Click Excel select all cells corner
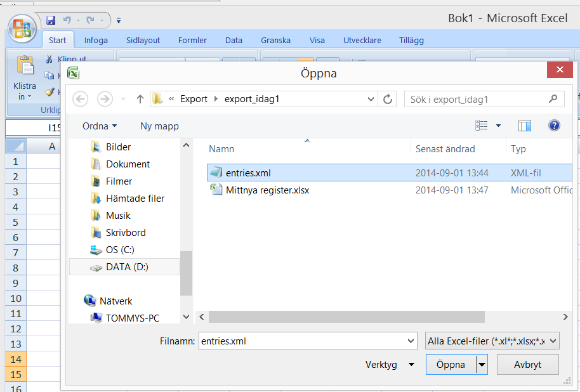The width and height of the screenshot is (580, 392). click(x=16, y=146)
